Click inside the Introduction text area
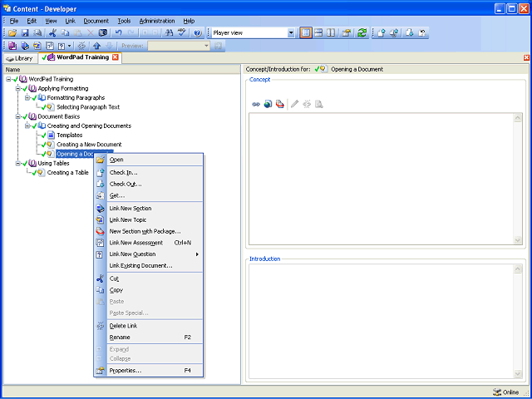Image resolution: width=532 pixels, height=399 pixels. tap(382, 321)
